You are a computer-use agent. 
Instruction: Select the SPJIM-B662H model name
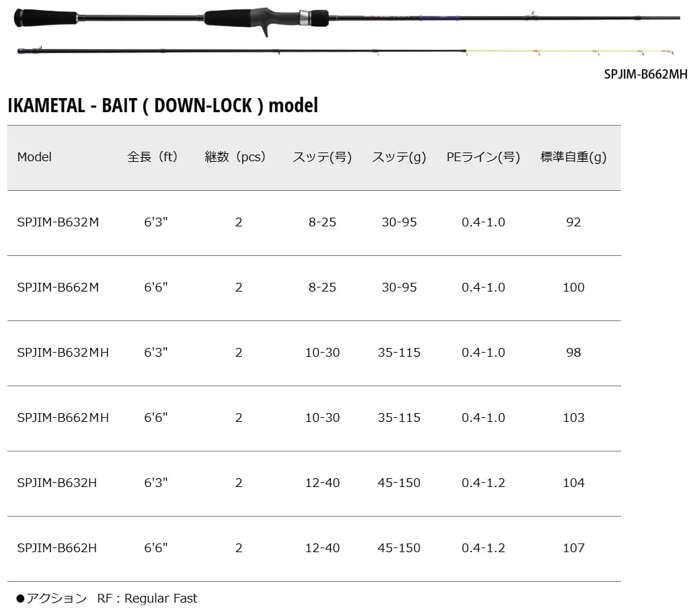[x=57, y=548]
